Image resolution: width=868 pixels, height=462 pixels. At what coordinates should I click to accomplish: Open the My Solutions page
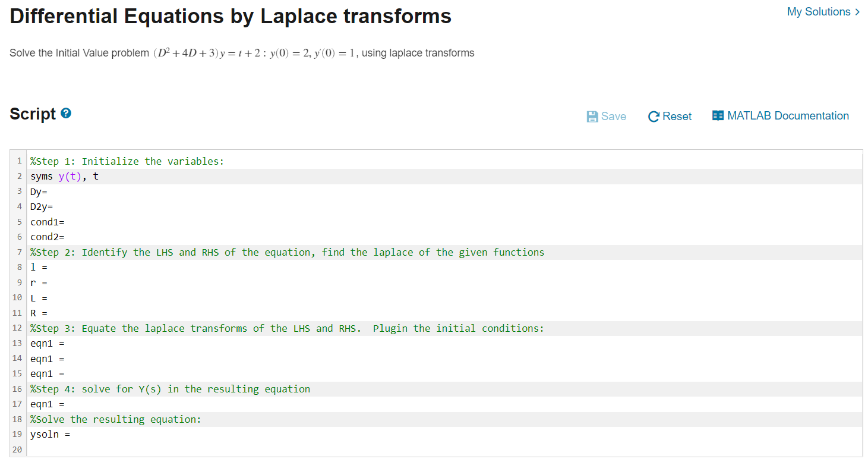[x=818, y=11]
